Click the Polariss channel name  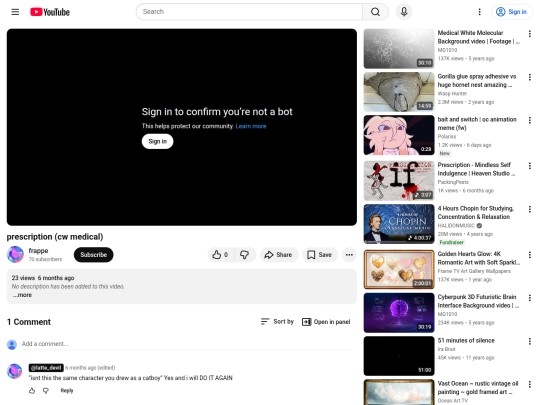click(447, 137)
